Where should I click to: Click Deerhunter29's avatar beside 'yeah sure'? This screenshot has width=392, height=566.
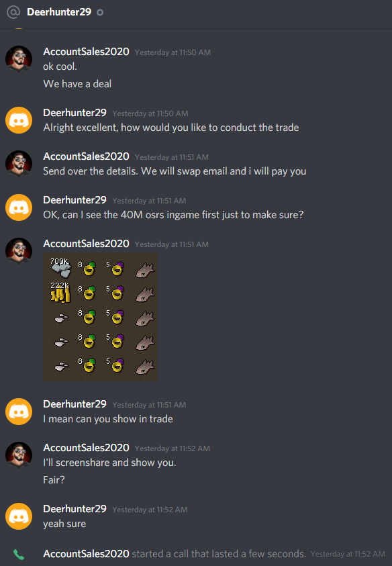pyautogui.click(x=19, y=516)
